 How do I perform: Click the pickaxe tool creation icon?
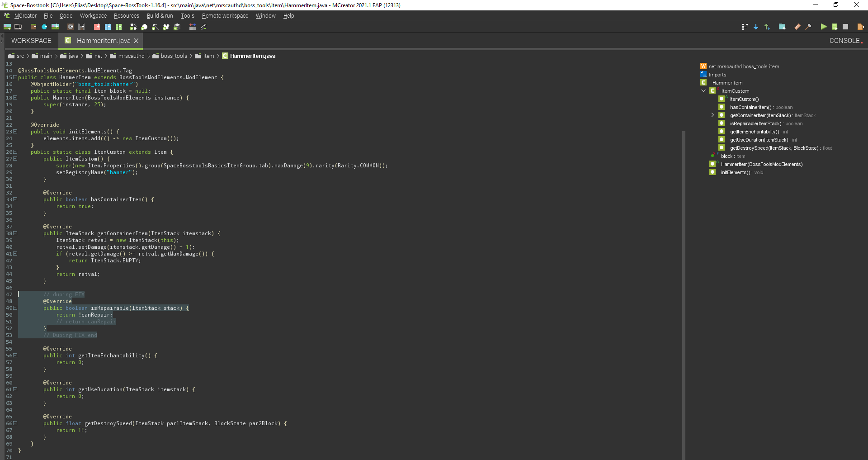(154, 27)
